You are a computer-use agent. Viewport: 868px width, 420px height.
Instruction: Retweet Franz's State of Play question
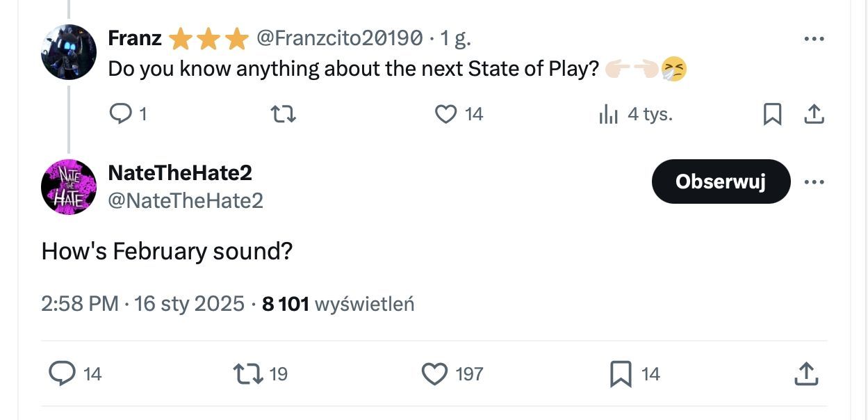(283, 114)
